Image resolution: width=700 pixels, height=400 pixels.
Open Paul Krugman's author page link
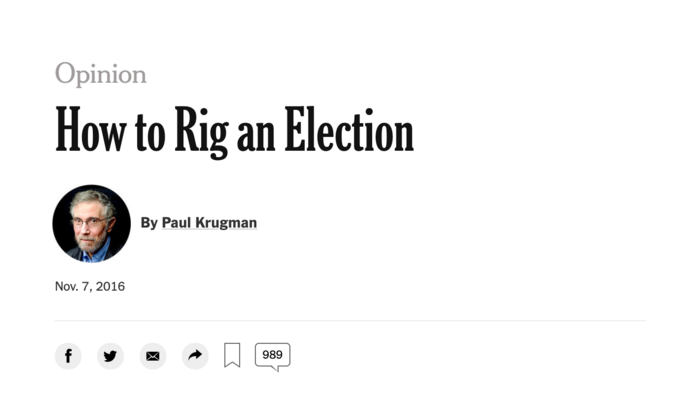209,222
